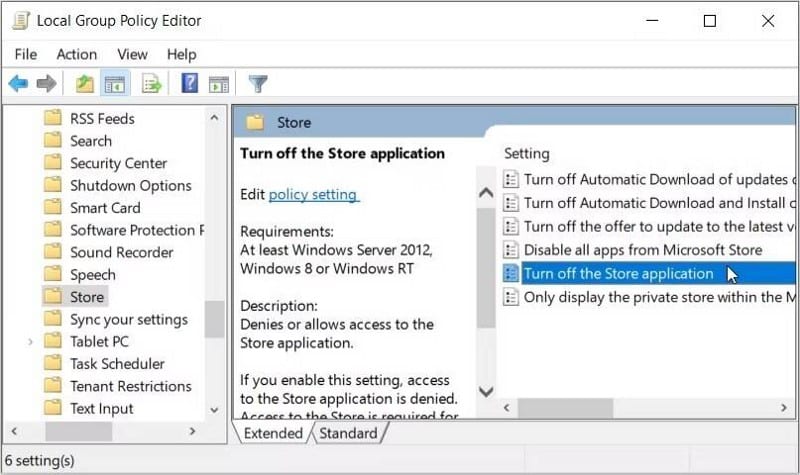Click tree pane scroll right arrow
Screen dimensions: 800x475
coord(192,431)
